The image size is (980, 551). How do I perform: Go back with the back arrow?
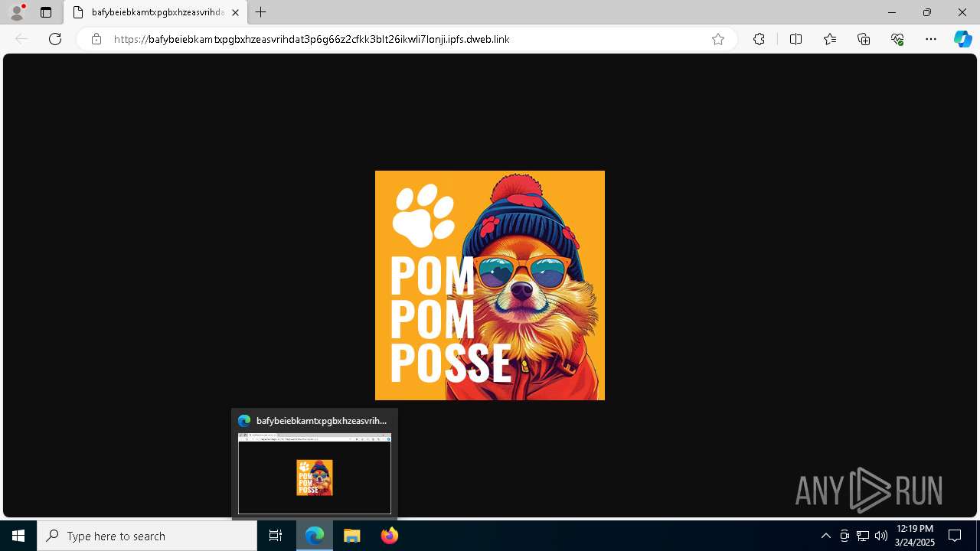click(x=21, y=39)
